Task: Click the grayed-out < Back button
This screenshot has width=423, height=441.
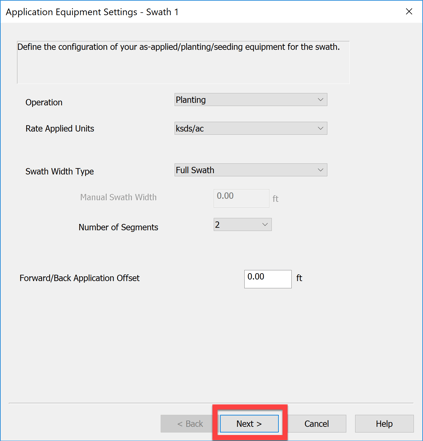Action: click(x=190, y=424)
